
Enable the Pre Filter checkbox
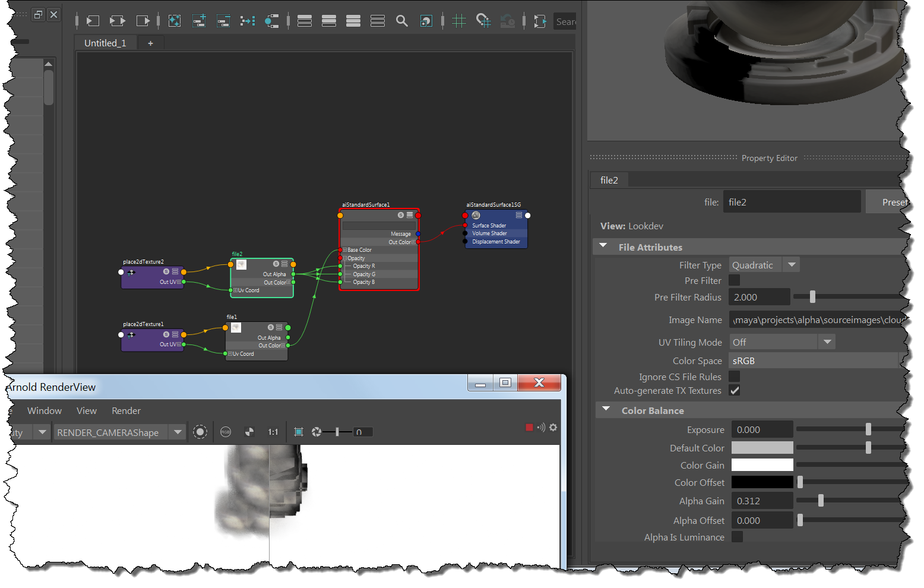(734, 280)
